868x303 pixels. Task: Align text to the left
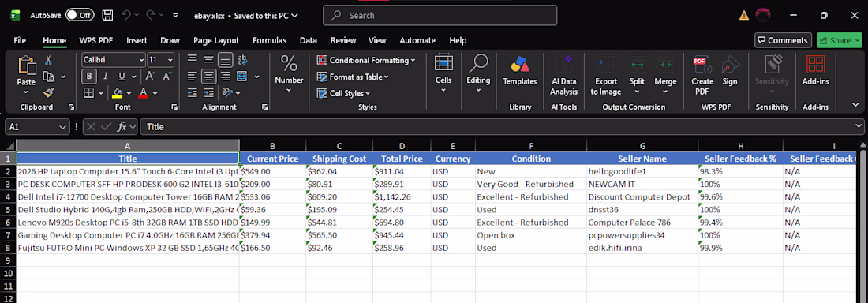pyautogui.click(x=192, y=76)
